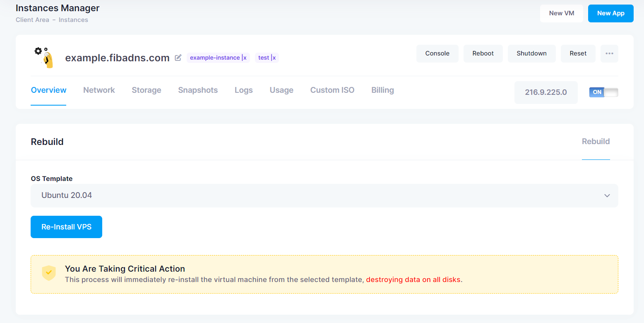Click the red 'destroying data on all disks' text
Image resolution: width=644 pixels, height=323 pixels.
[x=414, y=280]
